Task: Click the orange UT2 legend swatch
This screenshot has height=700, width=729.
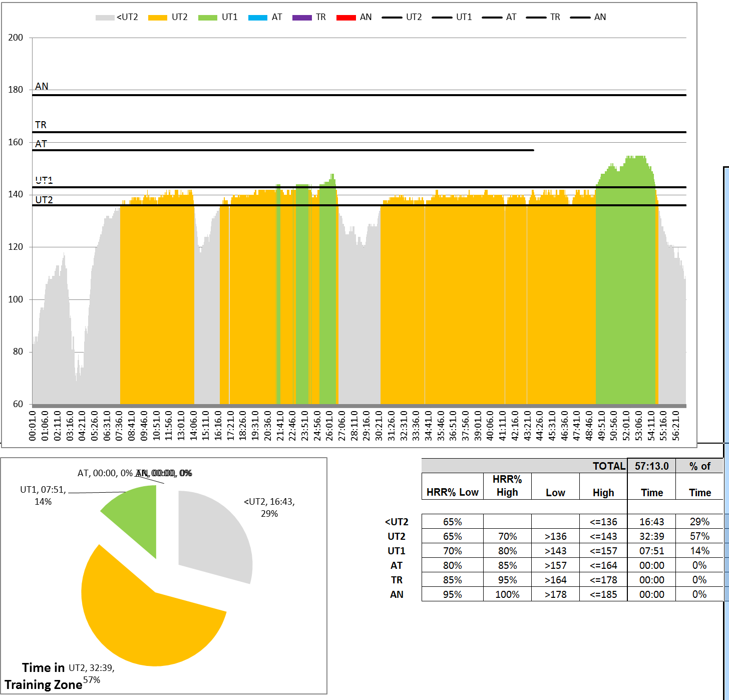Action: pos(157,18)
